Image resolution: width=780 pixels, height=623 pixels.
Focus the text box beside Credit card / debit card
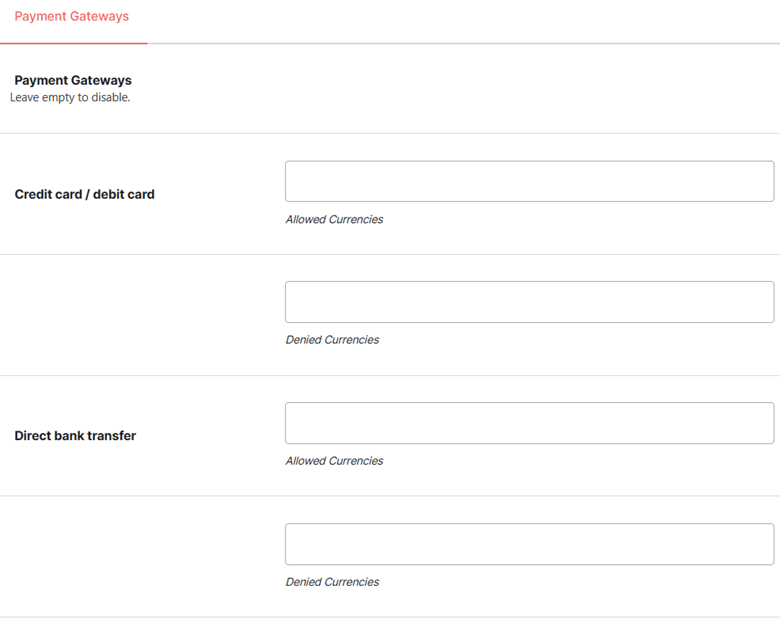tap(529, 181)
